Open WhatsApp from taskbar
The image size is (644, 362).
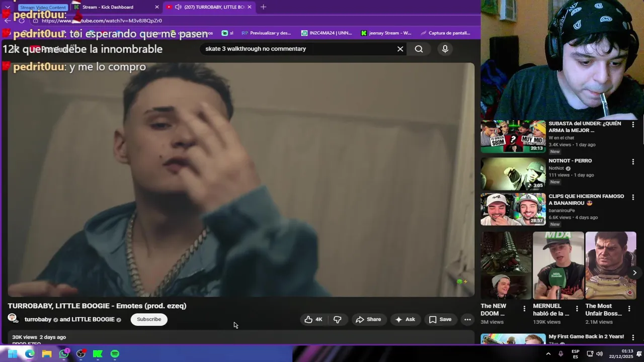click(64, 354)
